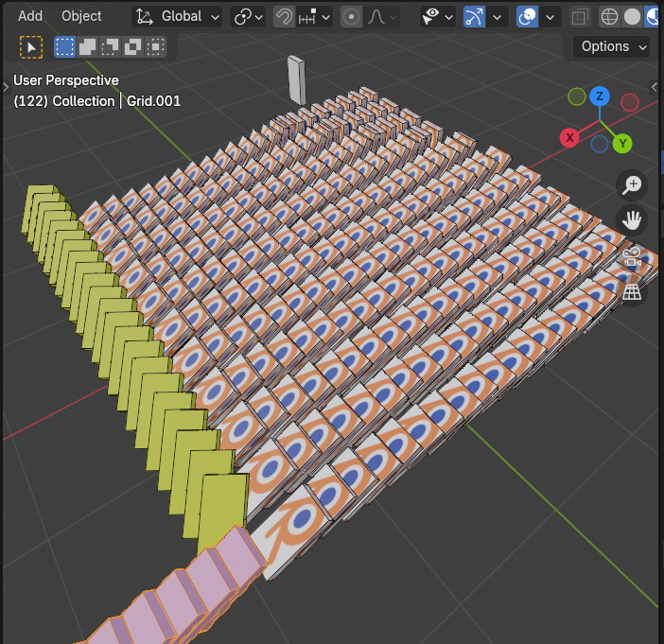
Task: Toggle snapping with the magnet icon
Action: click(284, 17)
